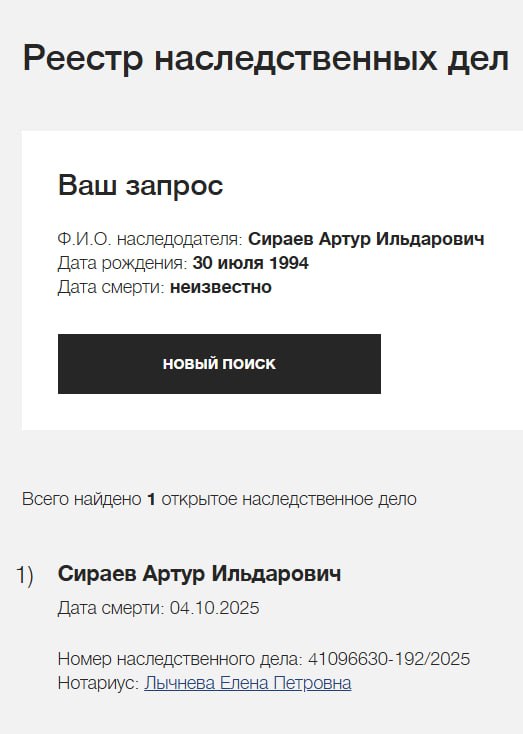Image resolution: width=523 pixels, height=734 pixels.
Task: Click the 'Дата рождения' label
Action: pos(123,263)
